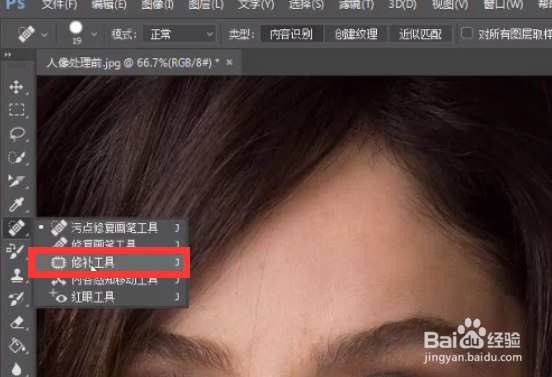Click the 创建纹理 type button
Viewport: 552px width, 377px height.
point(356,34)
